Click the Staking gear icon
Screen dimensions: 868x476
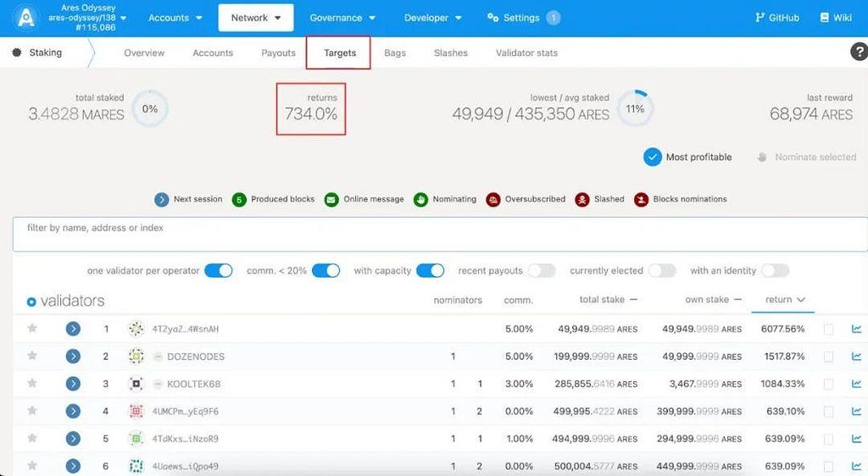tap(17, 53)
